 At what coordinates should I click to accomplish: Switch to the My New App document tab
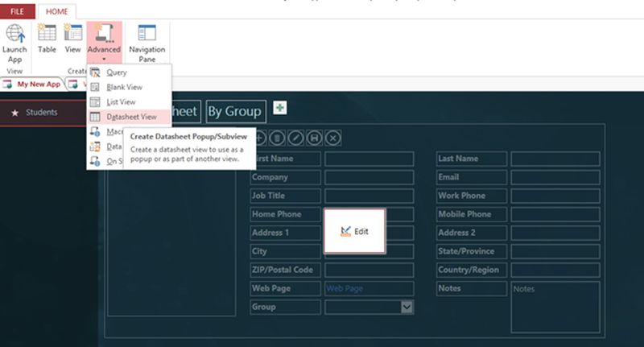tap(32, 85)
